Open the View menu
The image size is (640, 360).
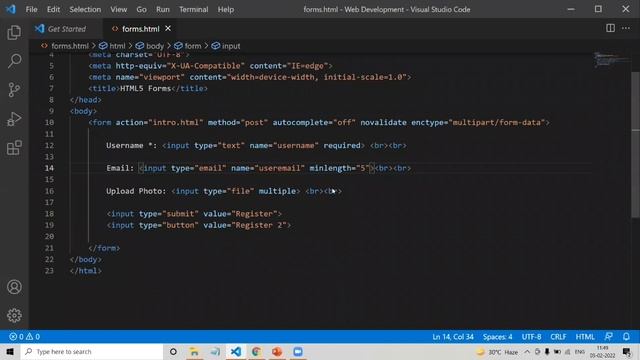[x=118, y=9]
